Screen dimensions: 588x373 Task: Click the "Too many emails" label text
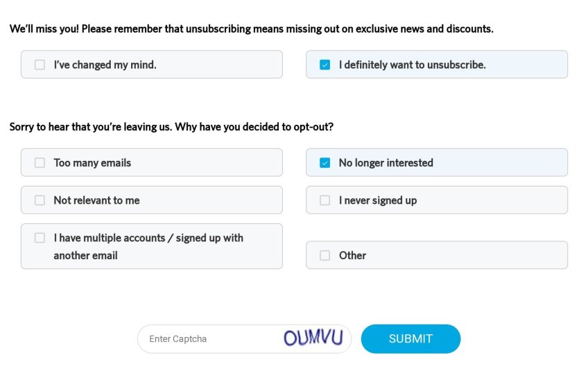[x=92, y=163]
